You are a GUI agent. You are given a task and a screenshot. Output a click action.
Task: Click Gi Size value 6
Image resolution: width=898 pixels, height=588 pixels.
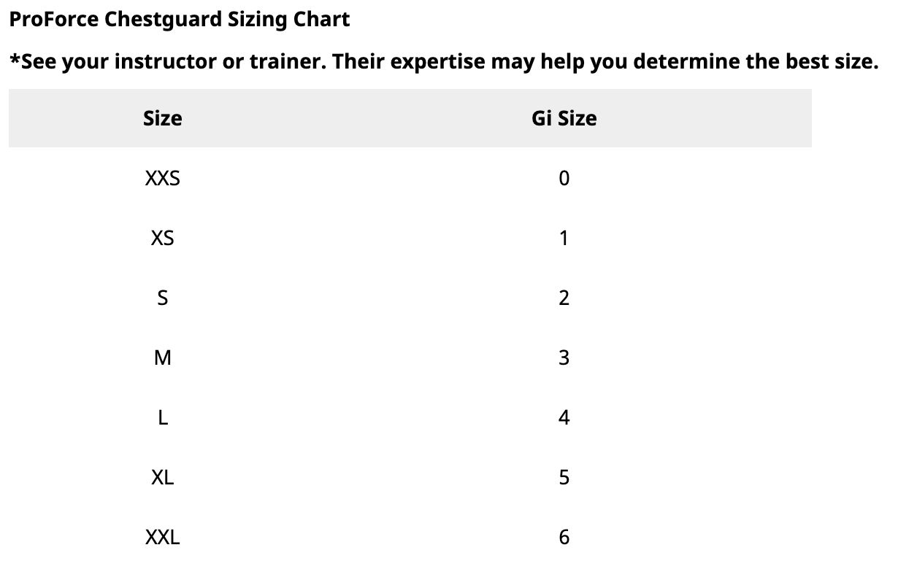564,538
